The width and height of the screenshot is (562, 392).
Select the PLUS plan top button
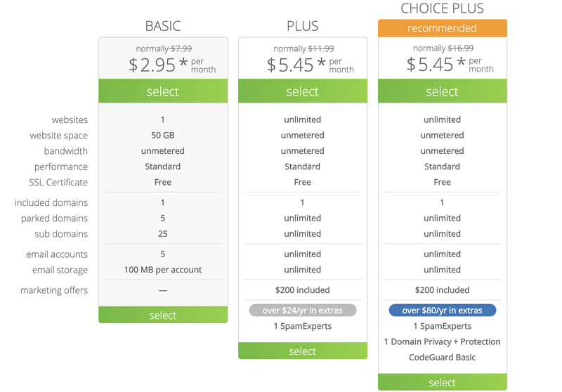tap(303, 91)
